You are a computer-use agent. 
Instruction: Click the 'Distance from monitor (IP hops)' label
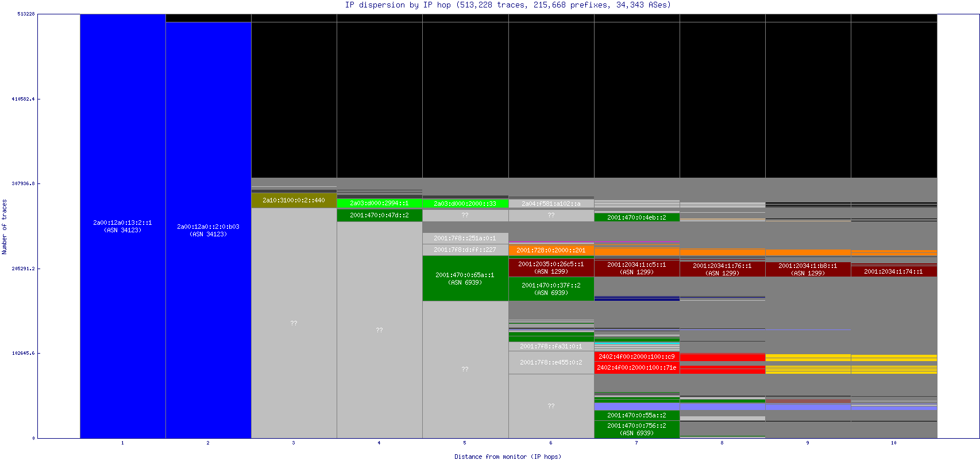pos(508,457)
